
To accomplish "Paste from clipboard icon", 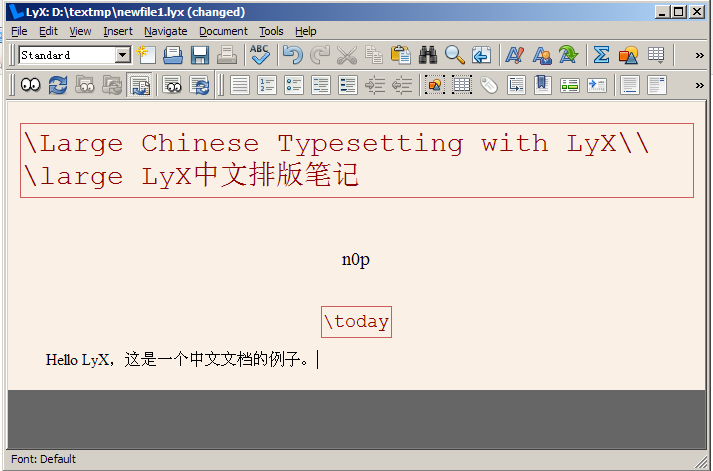I will (x=401, y=55).
